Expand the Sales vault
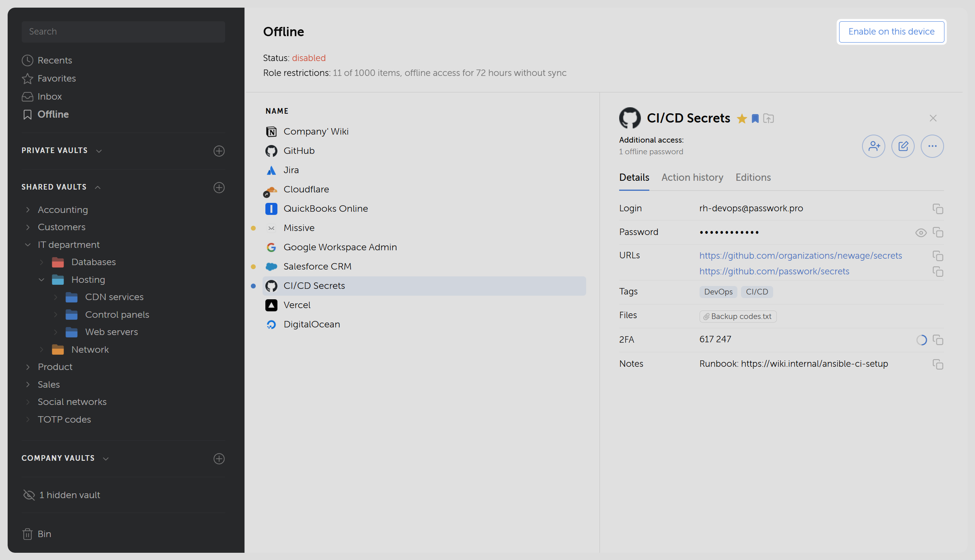The height and width of the screenshot is (560, 975). 28,384
